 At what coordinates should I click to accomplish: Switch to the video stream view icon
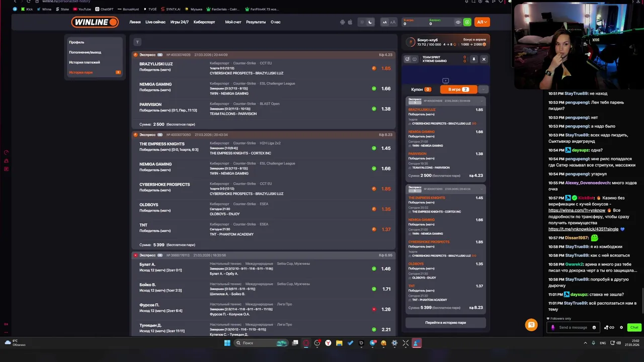(x=415, y=59)
